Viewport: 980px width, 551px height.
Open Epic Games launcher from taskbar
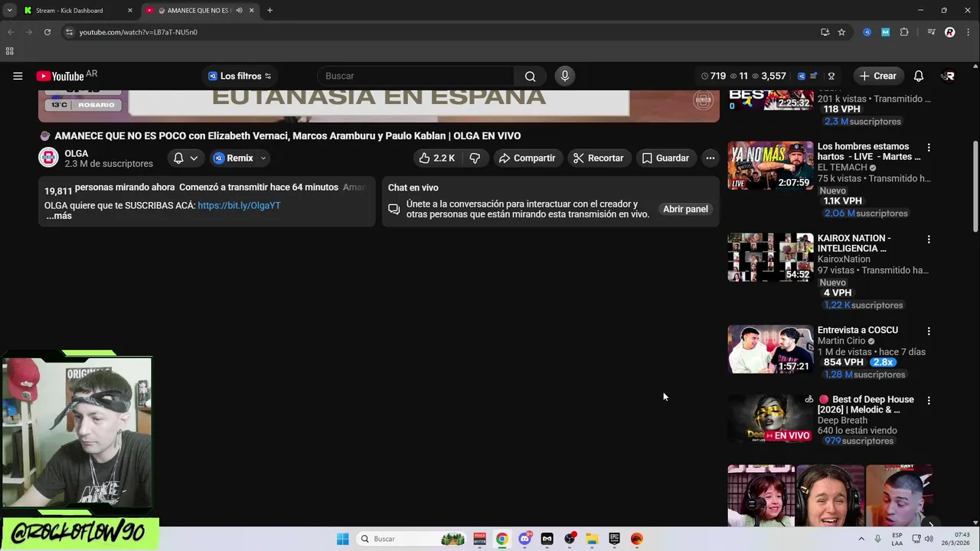[614, 539]
